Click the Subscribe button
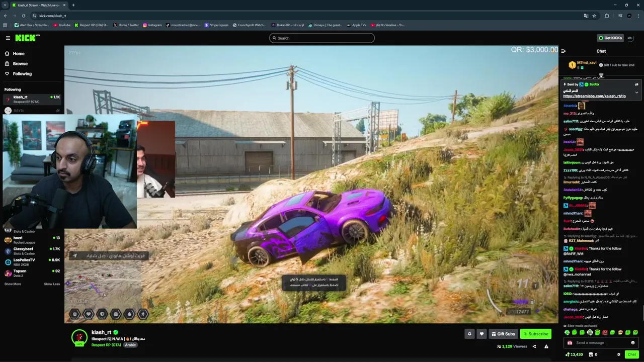Image resolution: width=644 pixels, height=362 pixels. click(x=535, y=334)
